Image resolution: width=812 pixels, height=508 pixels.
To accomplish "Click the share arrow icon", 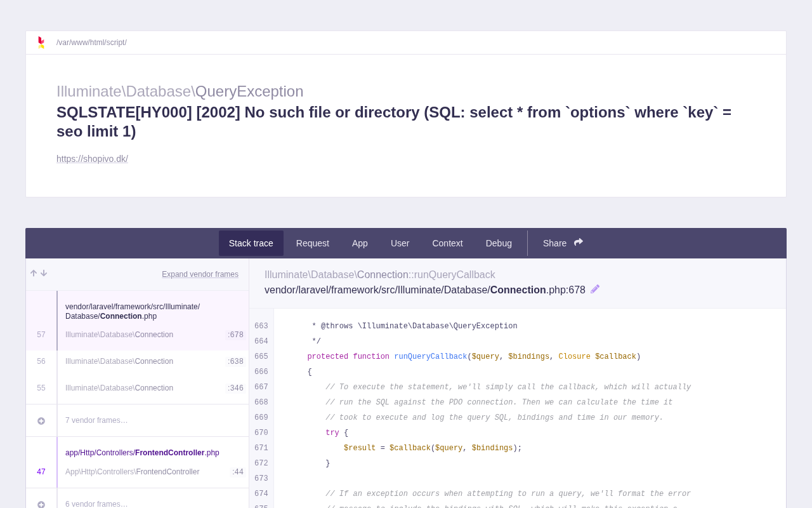I will [x=579, y=243].
